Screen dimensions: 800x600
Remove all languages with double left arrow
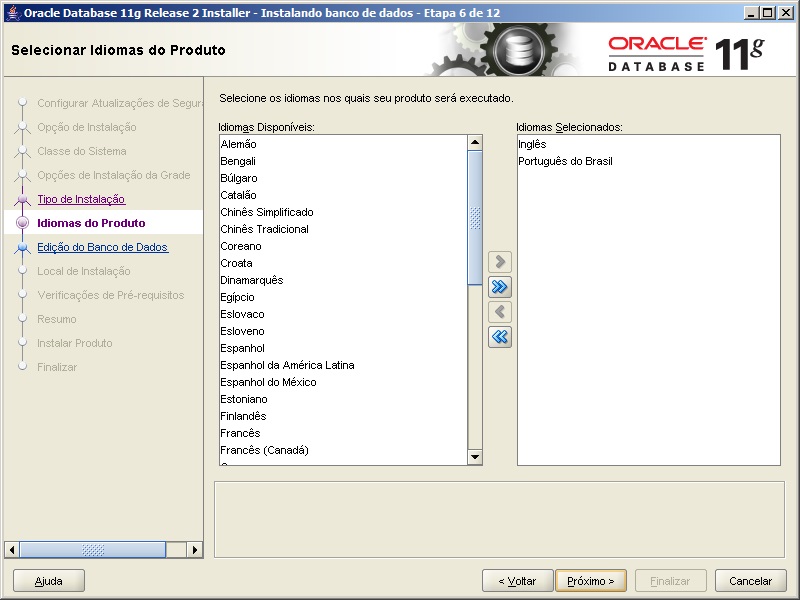[499, 337]
